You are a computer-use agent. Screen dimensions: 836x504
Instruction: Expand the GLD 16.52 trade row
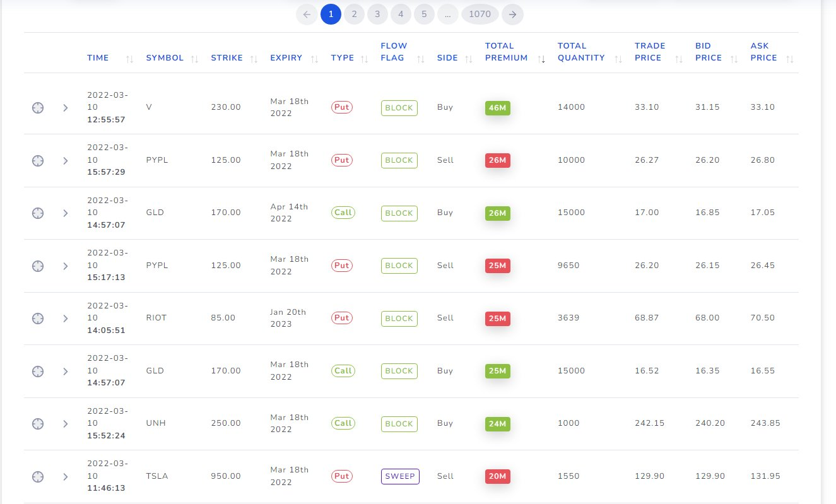coord(65,372)
